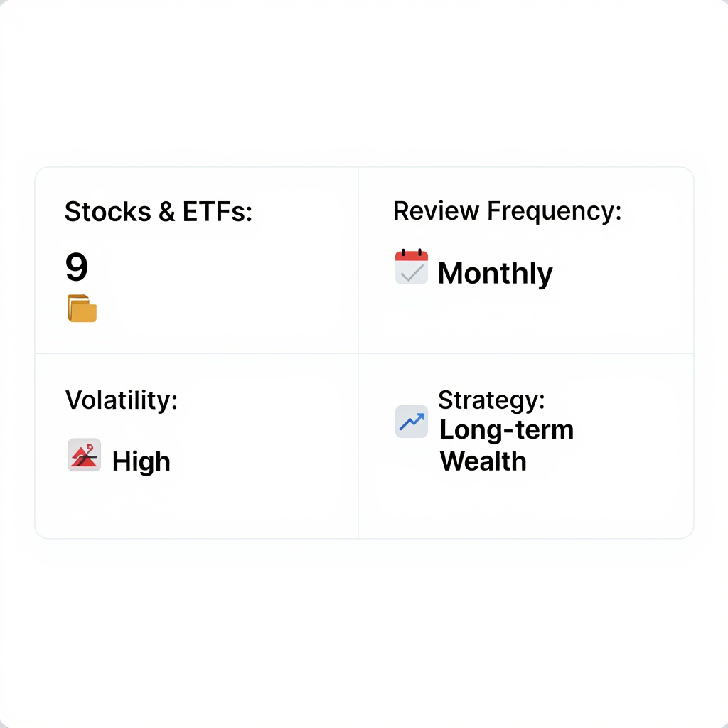The width and height of the screenshot is (728, 728).
Task: Click the High volatility value
Action: click(x=141, y=462)
